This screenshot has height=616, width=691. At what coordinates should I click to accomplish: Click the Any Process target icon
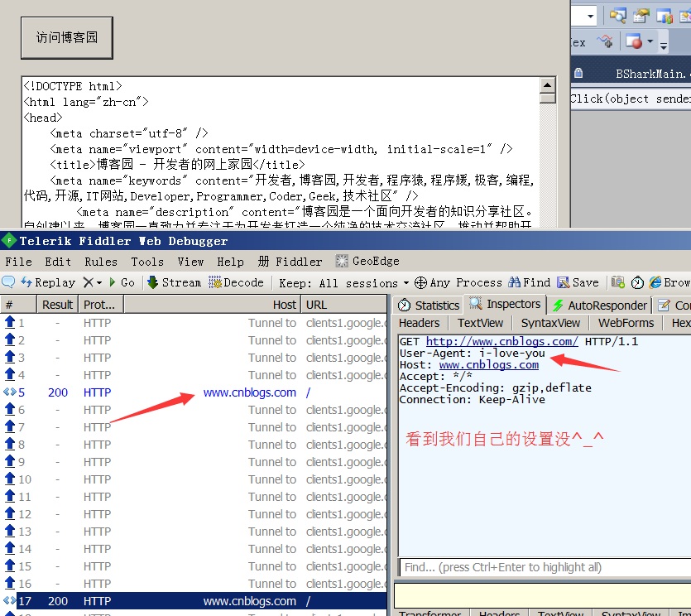[420, 282]
